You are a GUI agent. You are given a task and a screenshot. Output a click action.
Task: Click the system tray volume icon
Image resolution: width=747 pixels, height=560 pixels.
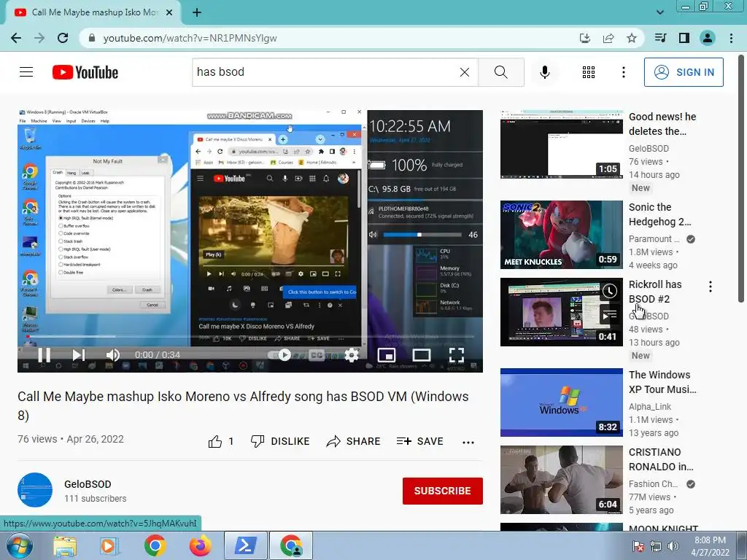673,546
